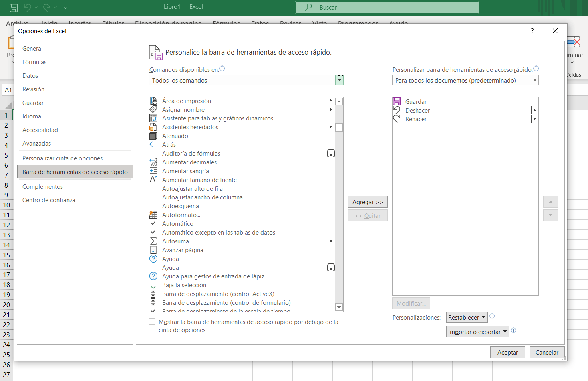Click the Atenuado shaded cube icon
The height and width of the screenshot is (381, 588).
[x=153, y=136]
